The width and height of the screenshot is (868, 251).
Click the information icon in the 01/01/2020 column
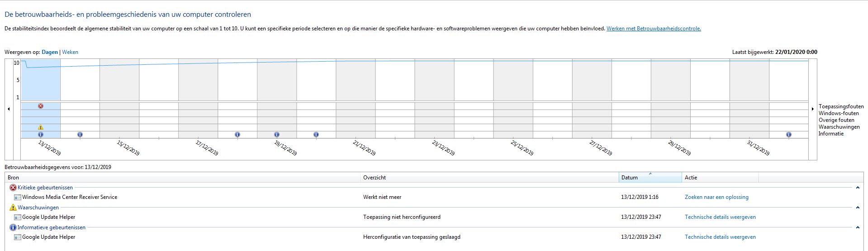click(789, 135)
